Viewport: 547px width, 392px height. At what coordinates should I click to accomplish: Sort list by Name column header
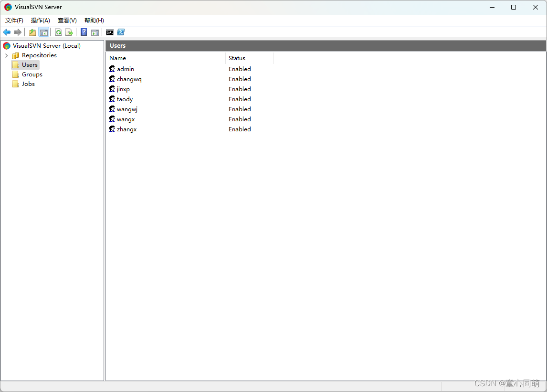(166, 58)
